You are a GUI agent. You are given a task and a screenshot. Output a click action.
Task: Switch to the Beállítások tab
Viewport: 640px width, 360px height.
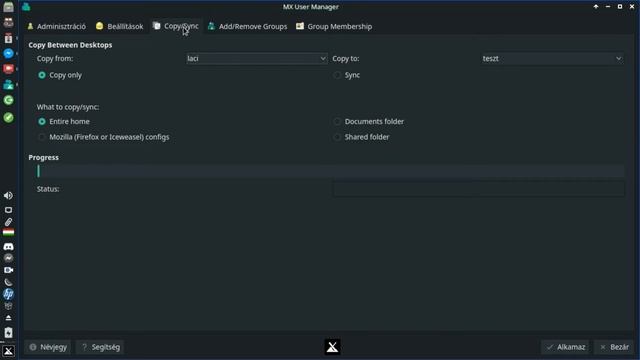click(x=120, y=27)
